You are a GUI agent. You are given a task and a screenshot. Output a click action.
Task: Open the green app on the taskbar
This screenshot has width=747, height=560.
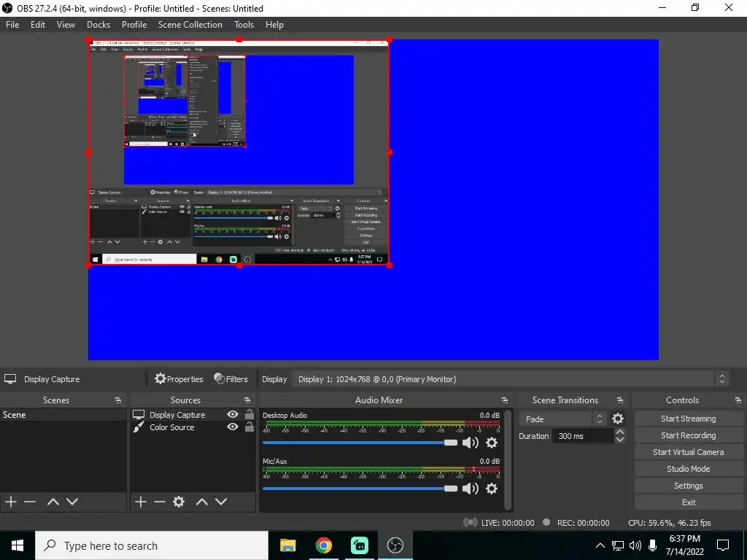click(x=359, y=545)
